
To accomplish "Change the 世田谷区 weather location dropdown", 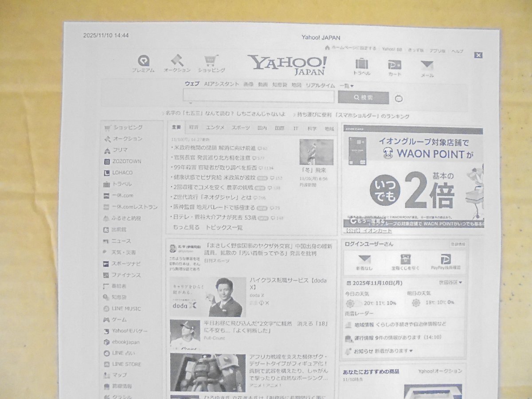I will pyautogui.click(x=450, y=282).
